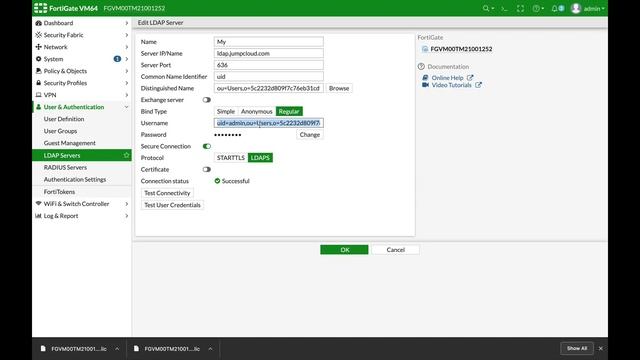Expand the Log & Report chevron

[x=127, y=216]
